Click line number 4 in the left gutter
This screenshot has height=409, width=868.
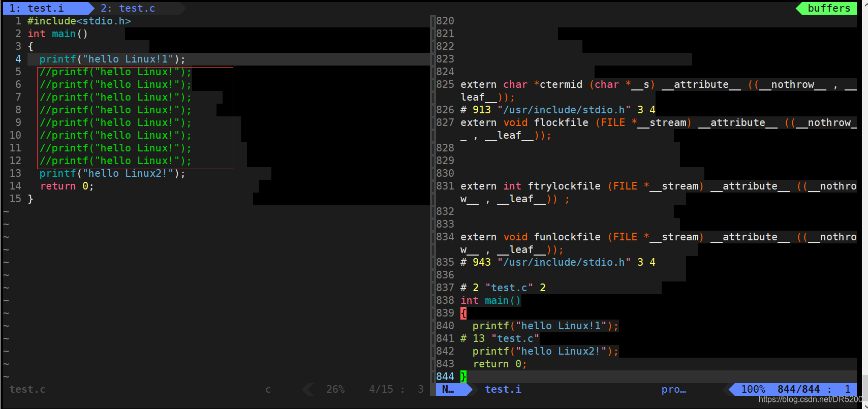tap(18, 59)
